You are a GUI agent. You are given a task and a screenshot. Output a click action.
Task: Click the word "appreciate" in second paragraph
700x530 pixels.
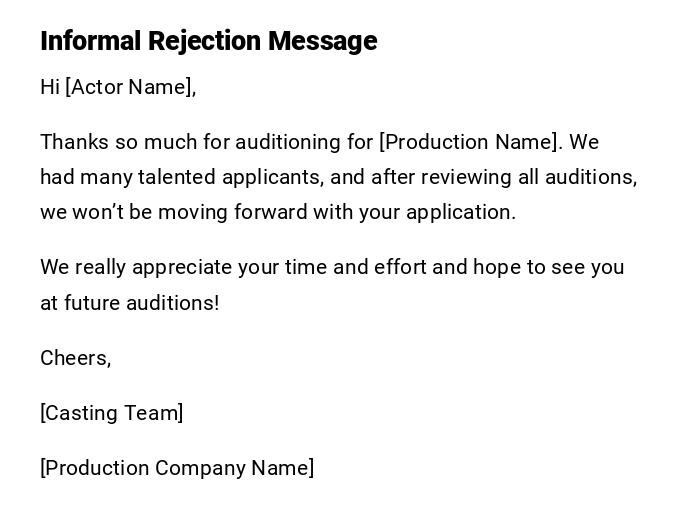(181, 267)
